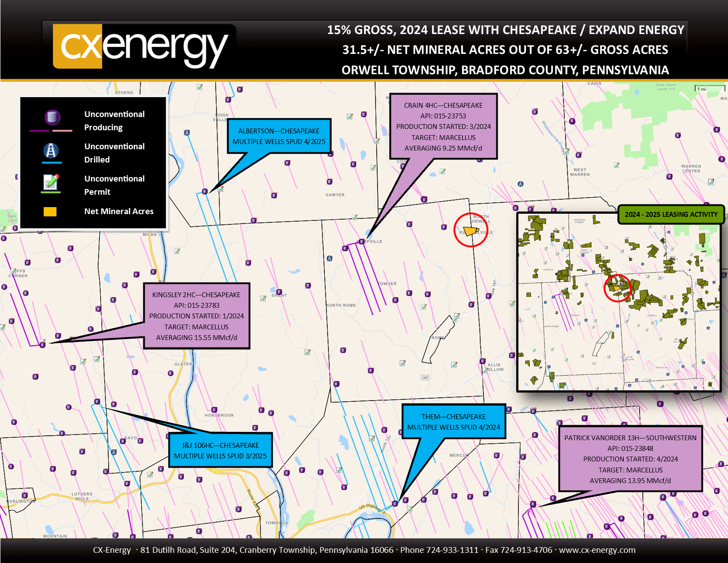
Task: Click the Orwell Township, Bradford County header line
Action: click(x=505, y=70)
